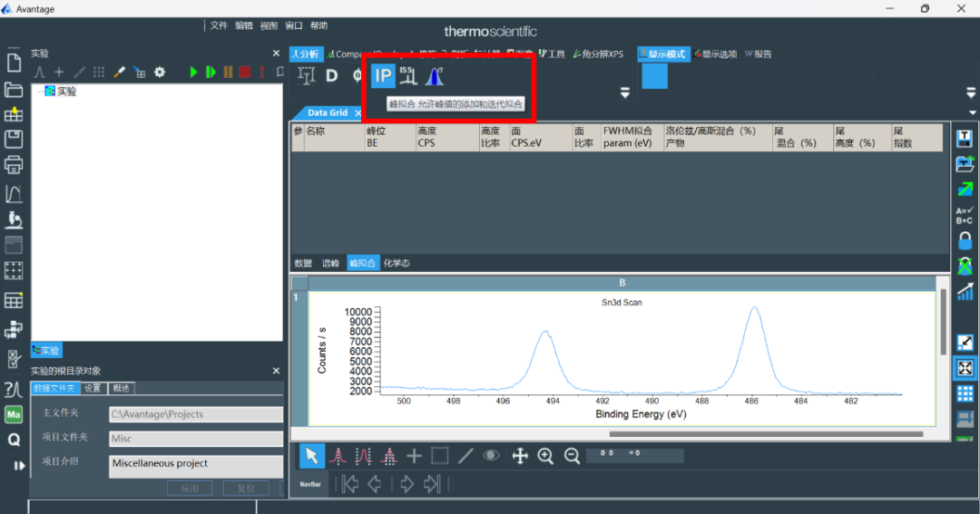Click the red stop experiment icon
The height and width of the screenshot is (514, 980).
[x=244, y=72]
